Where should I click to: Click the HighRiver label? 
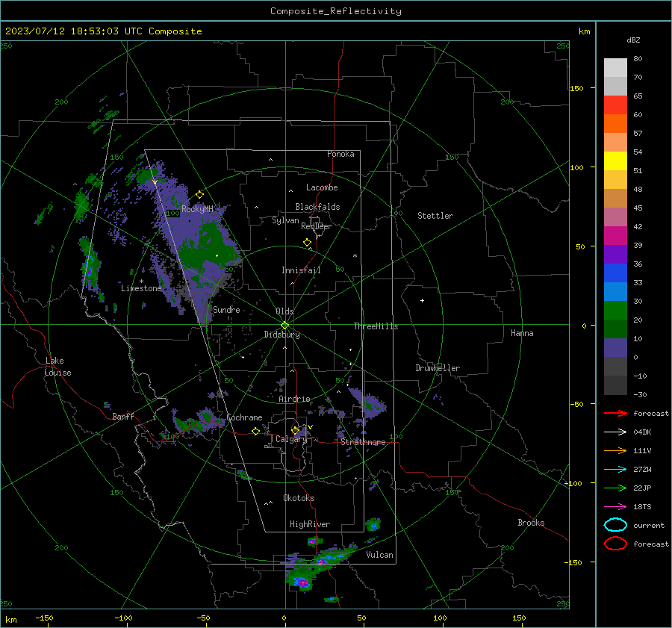point(310,524)
